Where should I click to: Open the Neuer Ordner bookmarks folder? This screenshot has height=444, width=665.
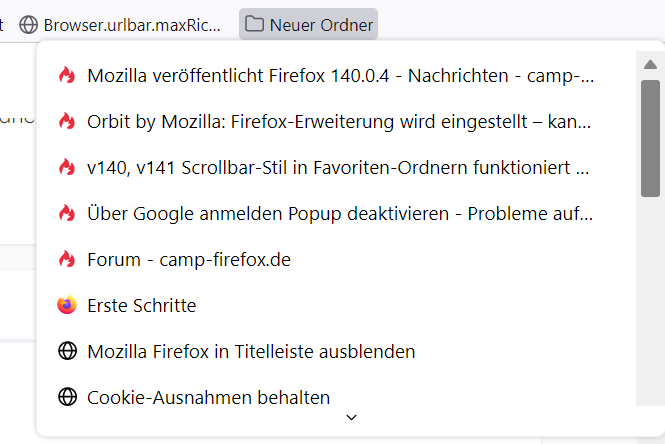(309, 24)
